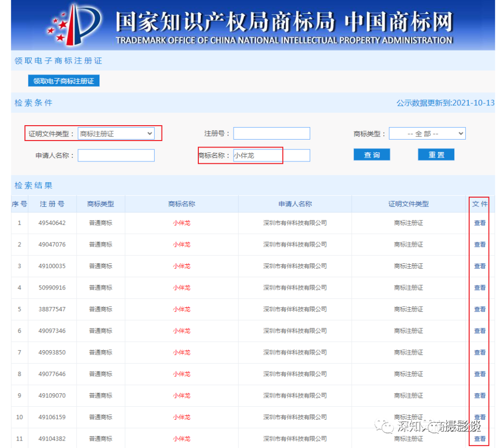Open 查看 link for registration 49106159
This screenshot has width=497, height=448.
pos(480,417)
